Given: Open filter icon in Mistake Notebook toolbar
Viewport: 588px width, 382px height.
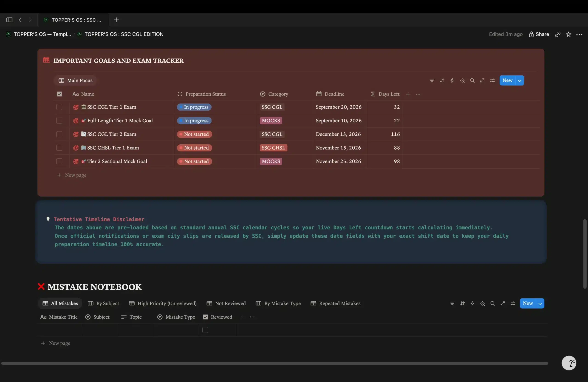Looking at the screenshot, I should 452,304.
